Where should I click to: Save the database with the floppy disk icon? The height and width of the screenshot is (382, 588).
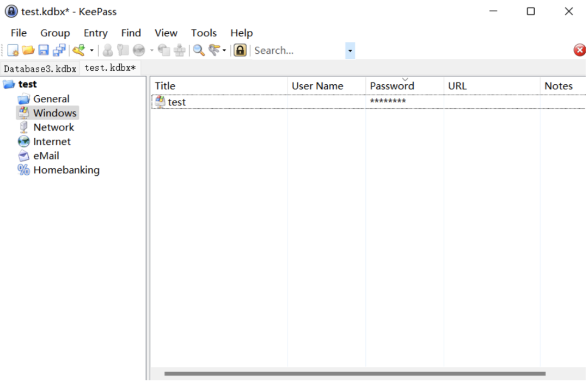pyautogui.click(x=44, y=50)
